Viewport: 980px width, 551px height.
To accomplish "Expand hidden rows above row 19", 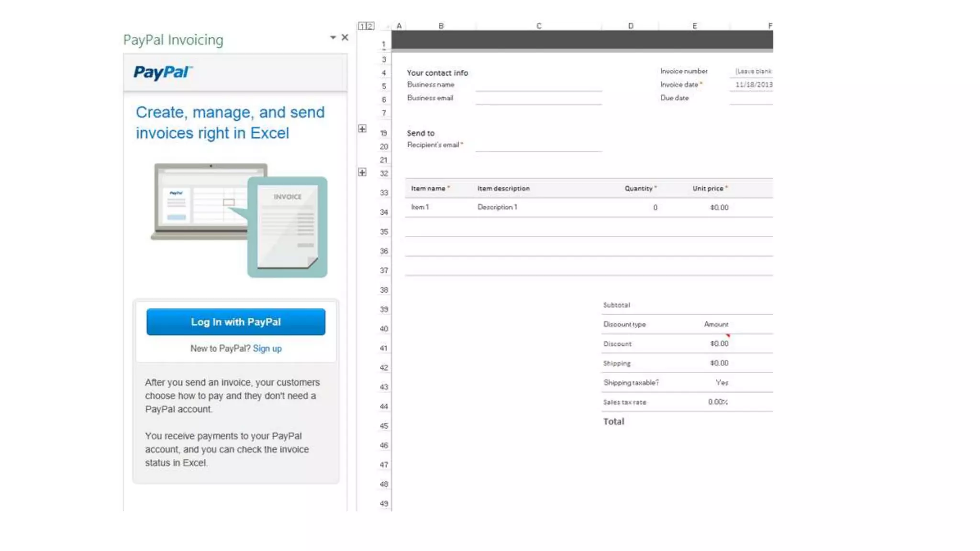I will tap(362, 129).
